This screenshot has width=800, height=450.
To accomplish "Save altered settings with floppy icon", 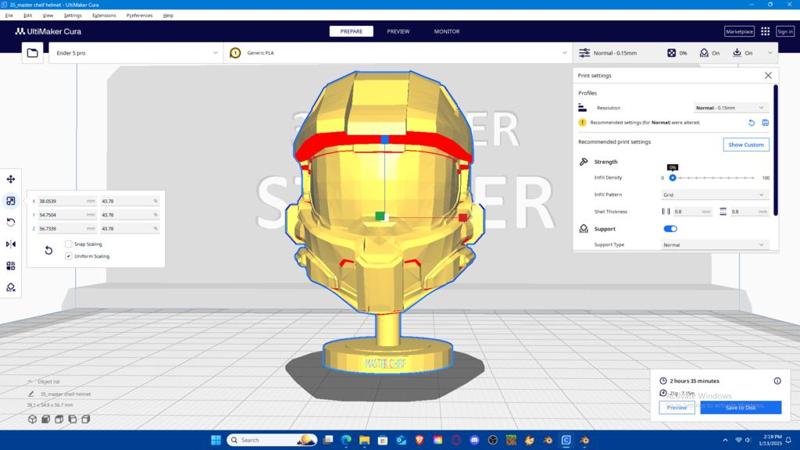I will point(765,122).
